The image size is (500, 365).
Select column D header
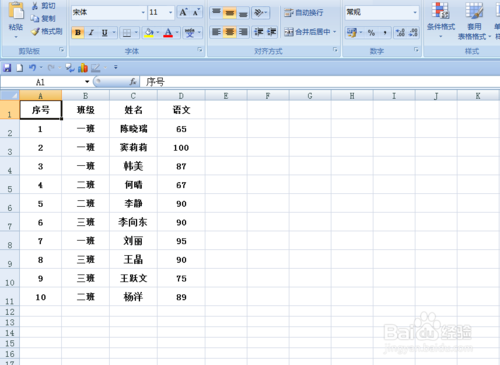point(181,96)
